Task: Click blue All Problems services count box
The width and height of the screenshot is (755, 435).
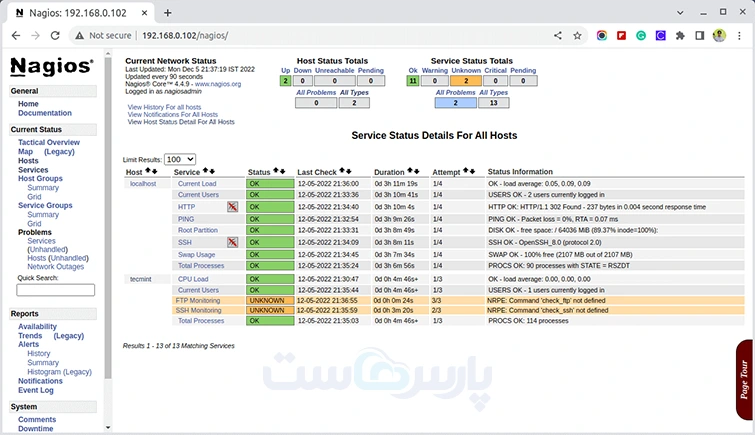Action: (x=456, y=103)
